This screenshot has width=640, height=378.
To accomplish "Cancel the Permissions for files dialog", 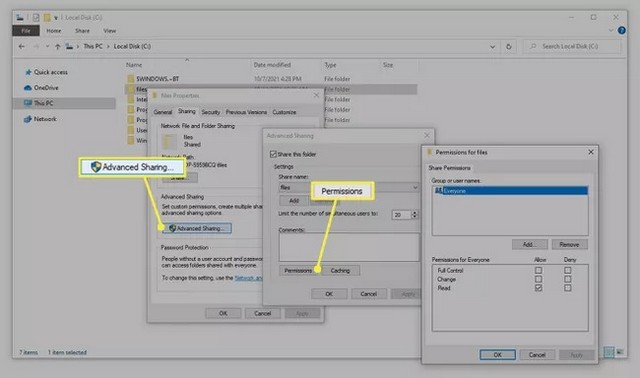I will (537, 355).
